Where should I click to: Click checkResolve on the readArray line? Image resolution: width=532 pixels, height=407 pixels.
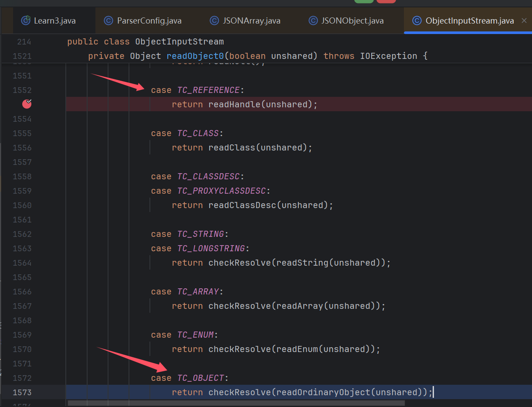(240, 306)
